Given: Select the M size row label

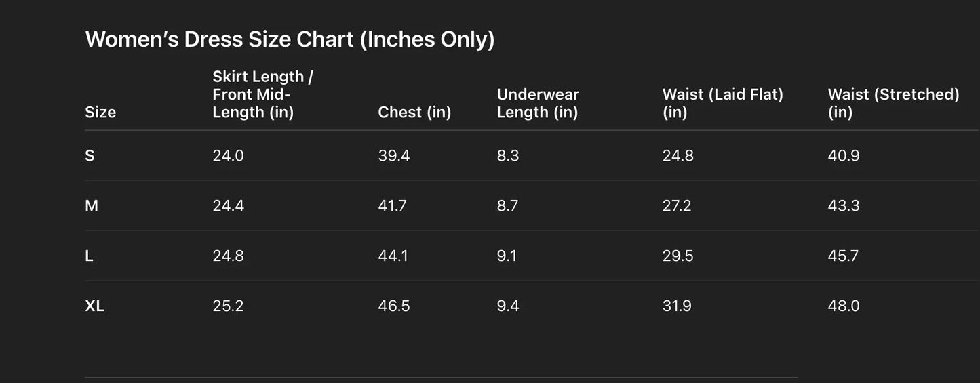Looking at the screenshot, I should tap(92, 205).
